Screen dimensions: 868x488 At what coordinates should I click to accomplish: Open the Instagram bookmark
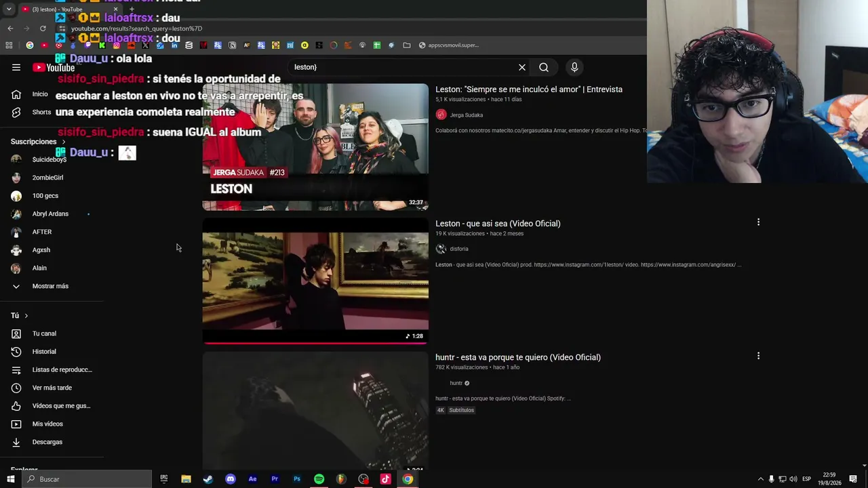(117, 45)
